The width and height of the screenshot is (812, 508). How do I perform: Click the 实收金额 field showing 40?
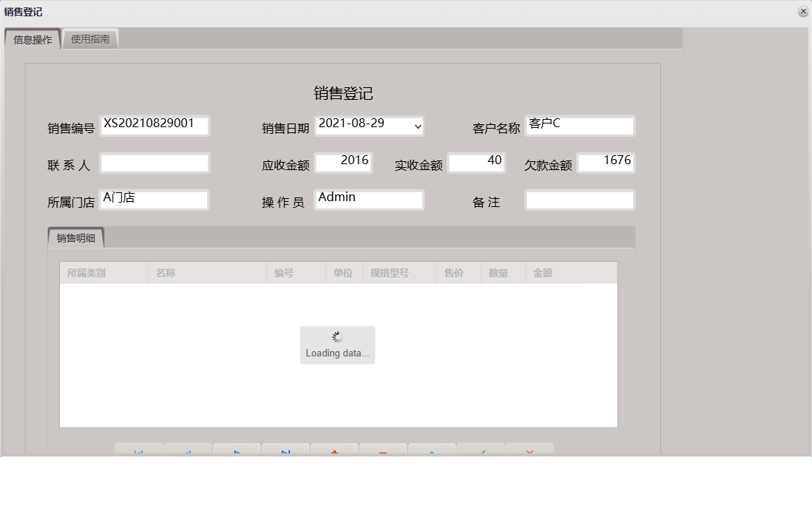click(476, 161)
